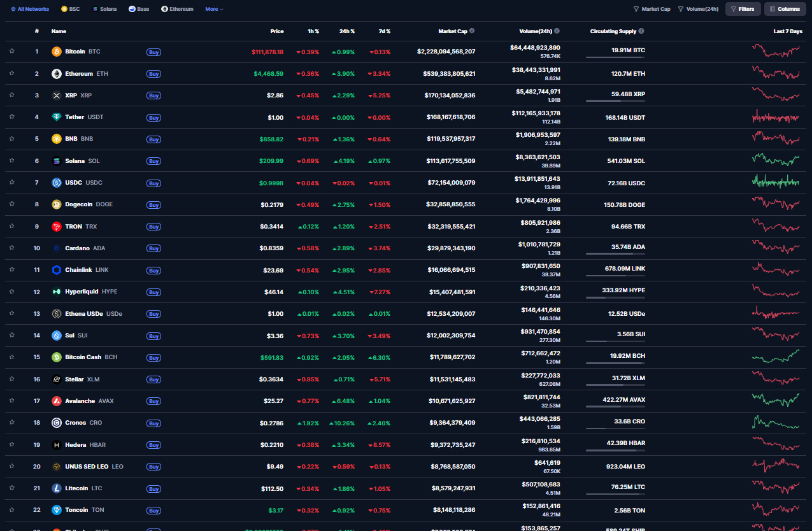
Task: Open Solana last 7 days sparkline chart
Action: [776, 160]
